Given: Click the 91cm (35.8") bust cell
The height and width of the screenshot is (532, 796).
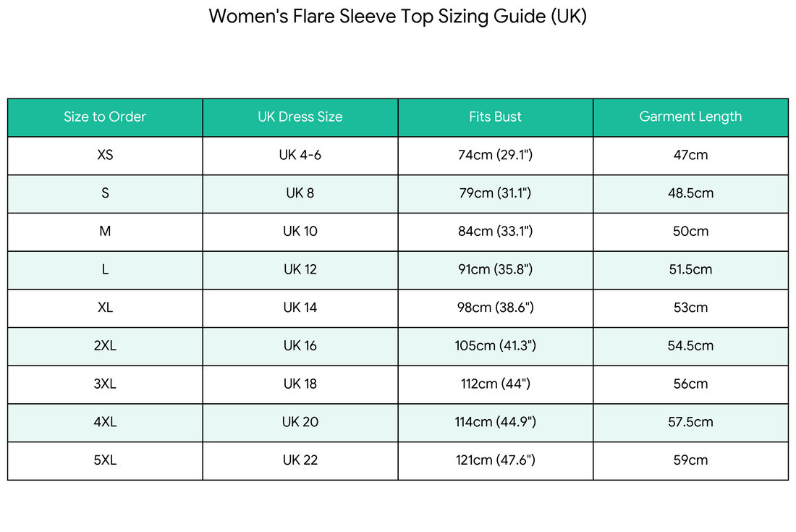Looking at the screenshot, I should [496, 269].
